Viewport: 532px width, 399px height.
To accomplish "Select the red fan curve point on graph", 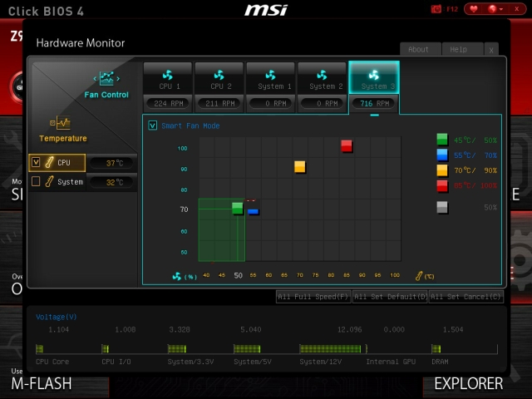I will pos(347,146).
